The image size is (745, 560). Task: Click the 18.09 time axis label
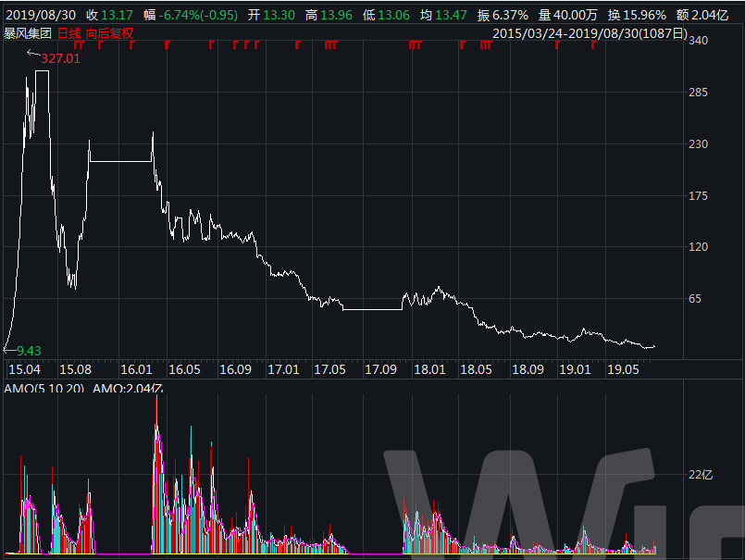point(528,369)
